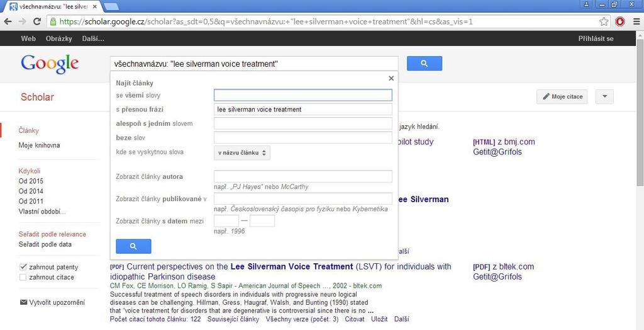This screenshot has width=644, height=330.
Task: Select Seřadit podle data
Action: pos(45,244)
